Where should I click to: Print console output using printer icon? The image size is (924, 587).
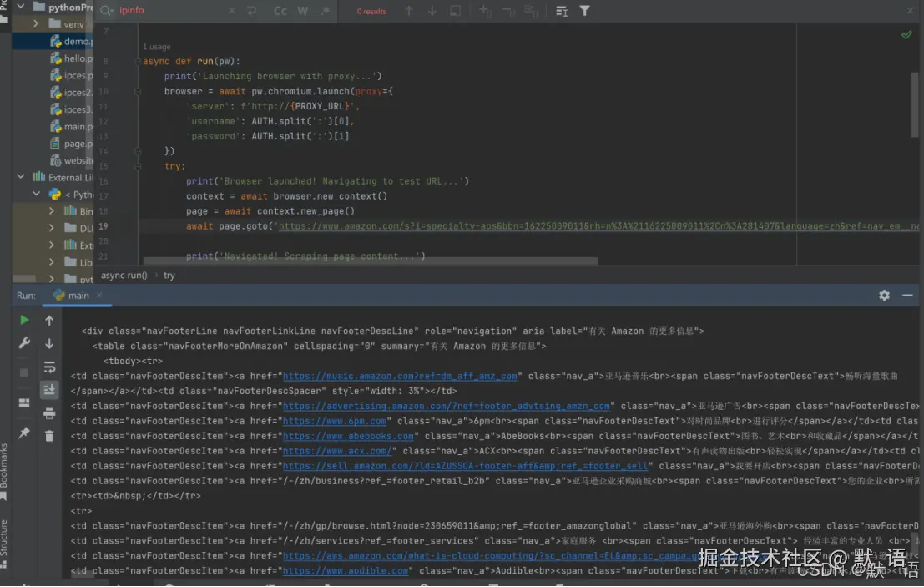[49, 413]
